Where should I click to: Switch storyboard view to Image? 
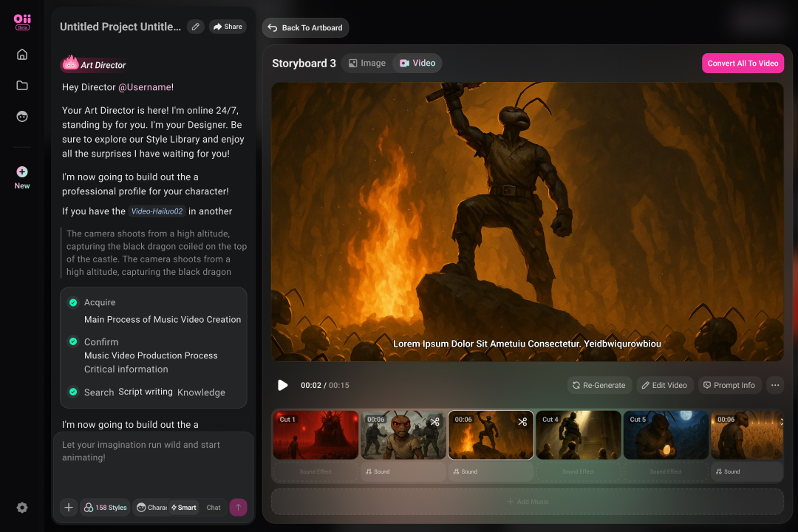point(367,64)
